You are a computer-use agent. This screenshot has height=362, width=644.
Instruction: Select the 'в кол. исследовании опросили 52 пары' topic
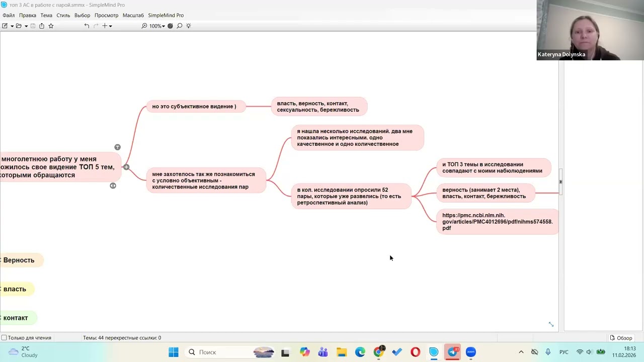coord(351,196)
